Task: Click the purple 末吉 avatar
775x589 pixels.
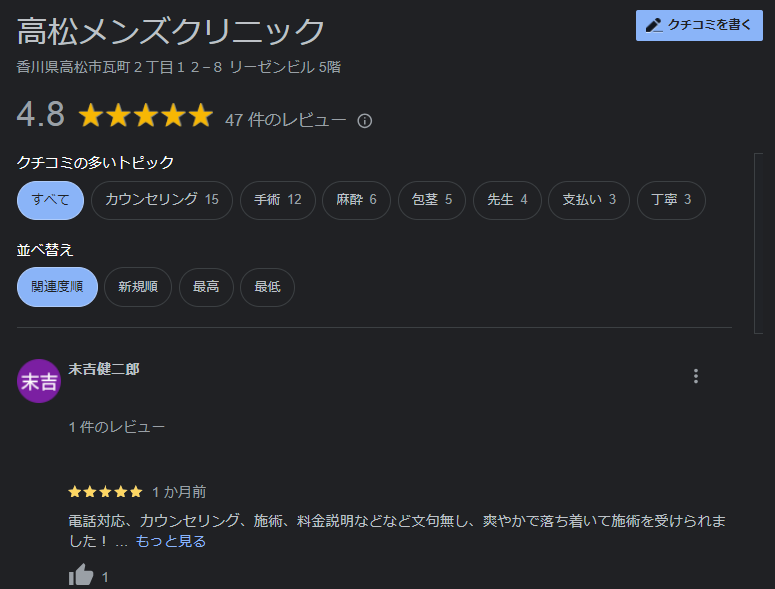Action: click(39, 381)
